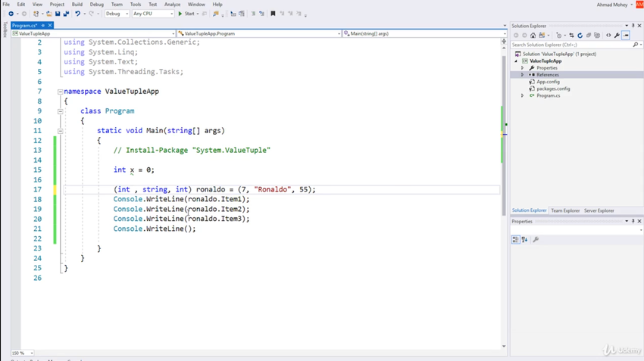
Task: Comment out the selected lines icon
Action: pos(253,14)
